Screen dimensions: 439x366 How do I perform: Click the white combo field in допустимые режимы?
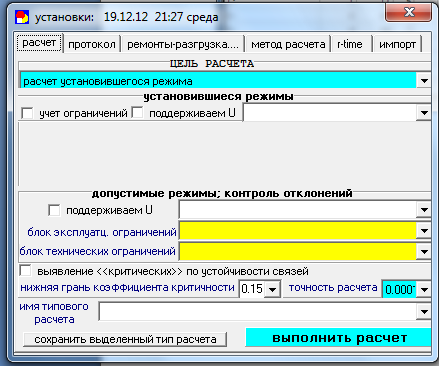(298, 210)
